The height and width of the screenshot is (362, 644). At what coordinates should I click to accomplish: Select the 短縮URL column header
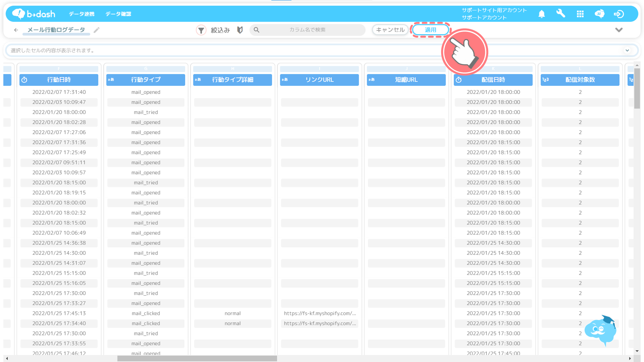(x=406, y=80)
